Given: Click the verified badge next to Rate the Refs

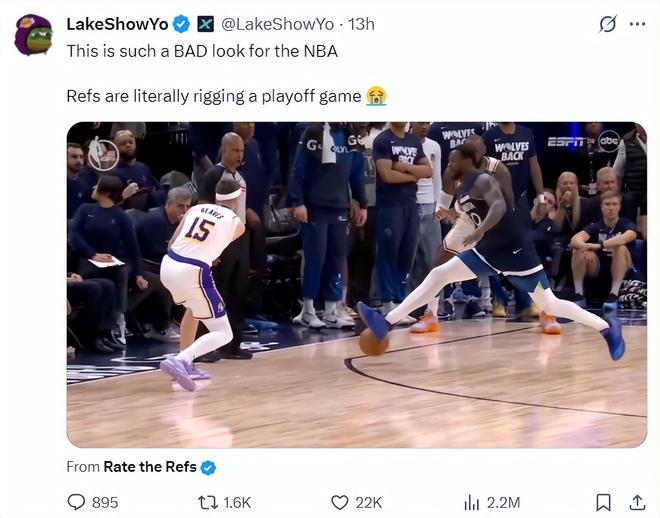Looking at the screenshot, I should click(x=208, y=466).
